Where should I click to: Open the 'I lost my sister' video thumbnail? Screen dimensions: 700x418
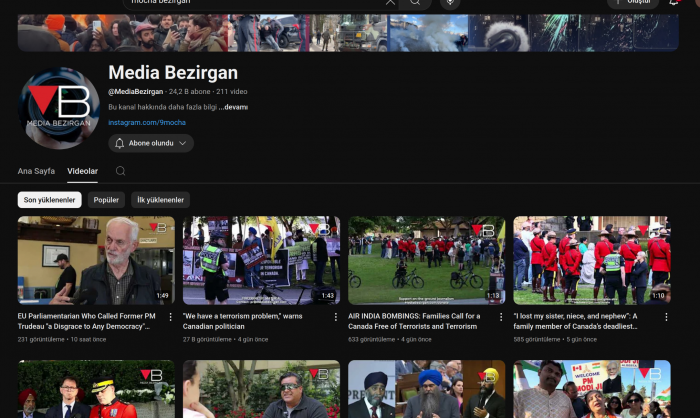pos(592,260)
